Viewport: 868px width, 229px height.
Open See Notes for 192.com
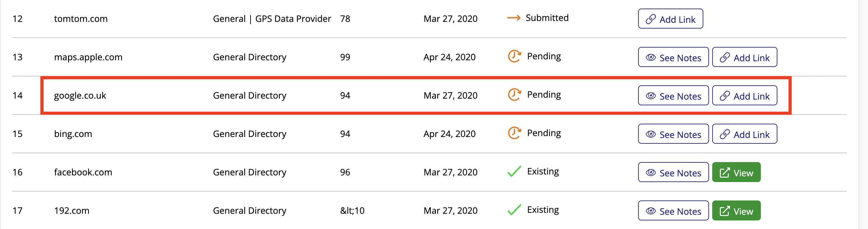click(x=673, y=211)
